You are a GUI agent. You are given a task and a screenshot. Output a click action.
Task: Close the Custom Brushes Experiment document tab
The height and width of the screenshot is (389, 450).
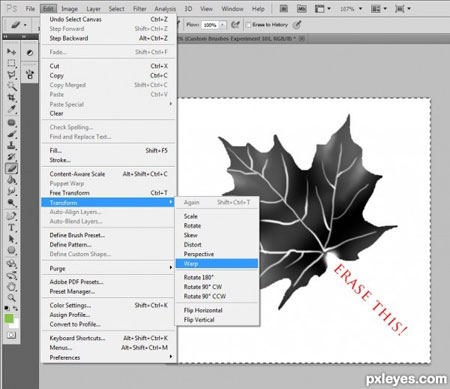[x=301, y=39]
